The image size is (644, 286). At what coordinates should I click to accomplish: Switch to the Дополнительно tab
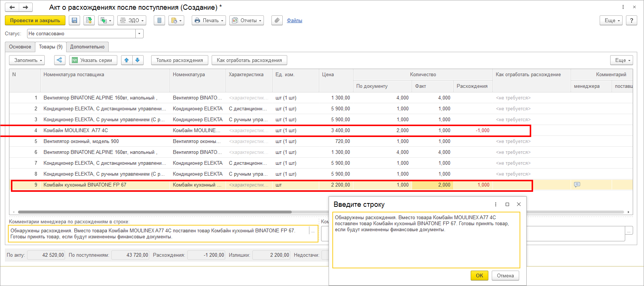click(x=87, y=47)
